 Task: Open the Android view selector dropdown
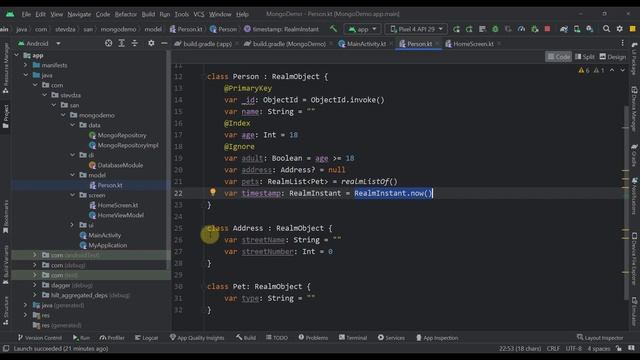click(39, 43)
